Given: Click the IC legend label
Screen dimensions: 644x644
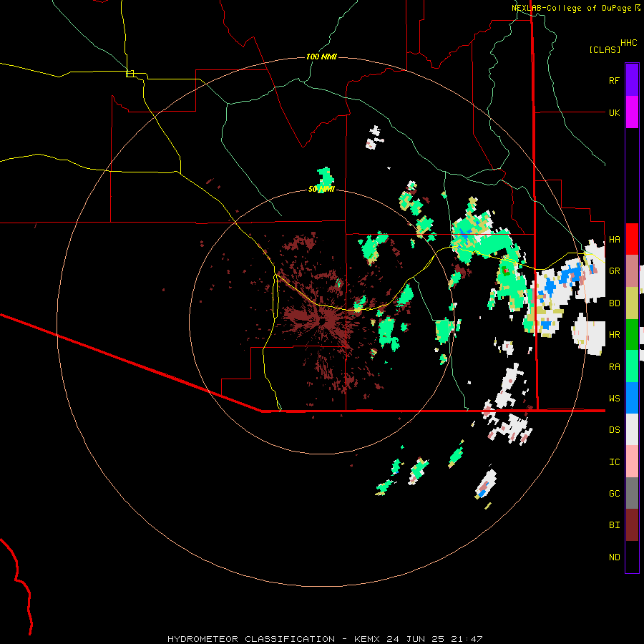Looking at the screenshot, I should tap(615, 462).
